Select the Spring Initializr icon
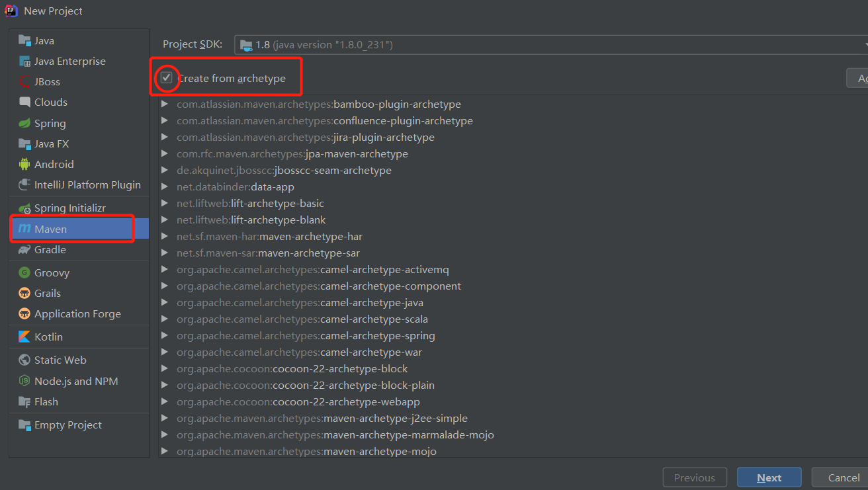The image size is (868, 490). [25, 207]
